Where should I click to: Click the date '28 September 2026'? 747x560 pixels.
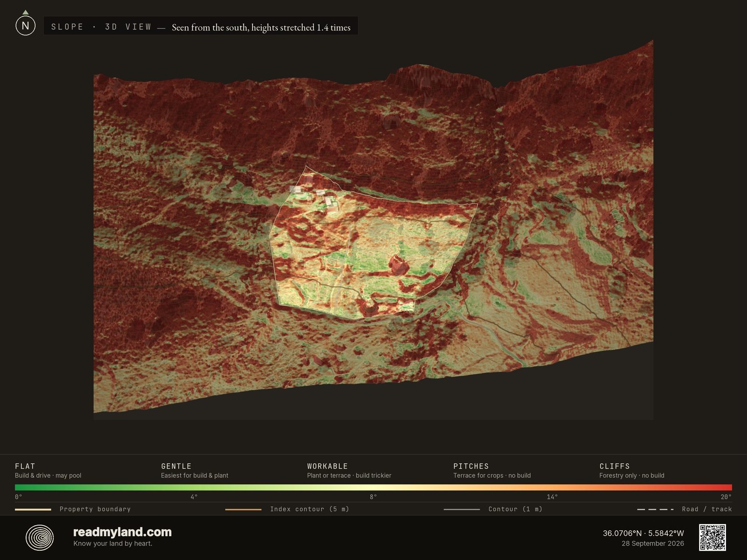coord(653,544)
